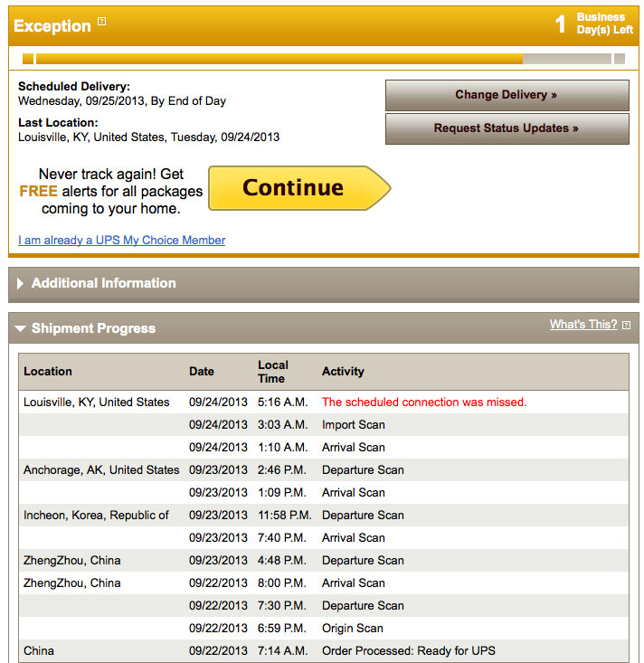Click the Import Scan activity entry
Image resolution: width=644 pixels, height=663 pixels.
(354, 424)
